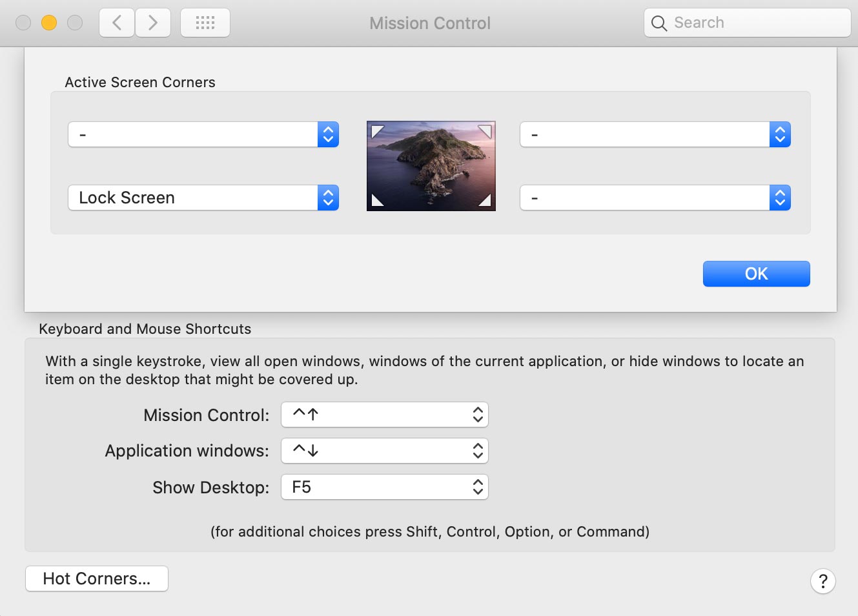Click the magnifying glass search icon
Image resolution: width=858 pixels, height=616 pixels.
click(659, 23)
